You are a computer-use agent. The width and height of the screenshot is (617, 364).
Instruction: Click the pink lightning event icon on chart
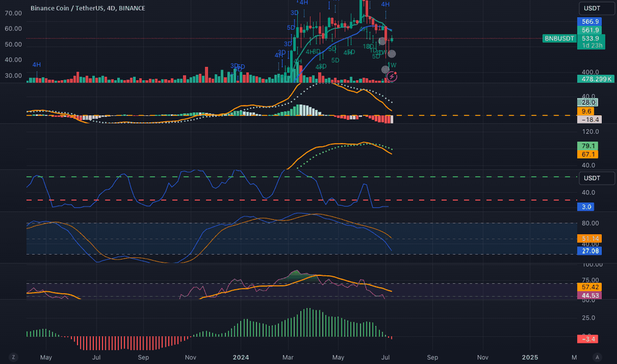(x=392, y=76)
